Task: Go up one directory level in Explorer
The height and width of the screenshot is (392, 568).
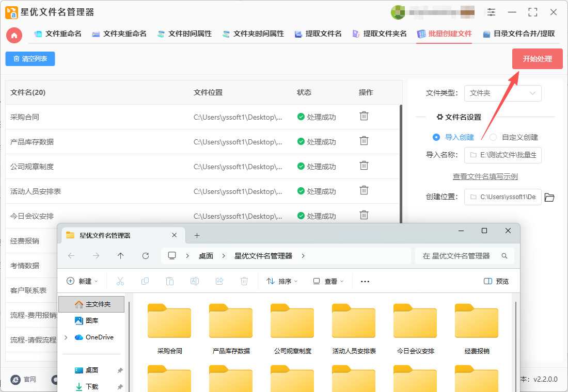Action: click(x=121, y=256)
